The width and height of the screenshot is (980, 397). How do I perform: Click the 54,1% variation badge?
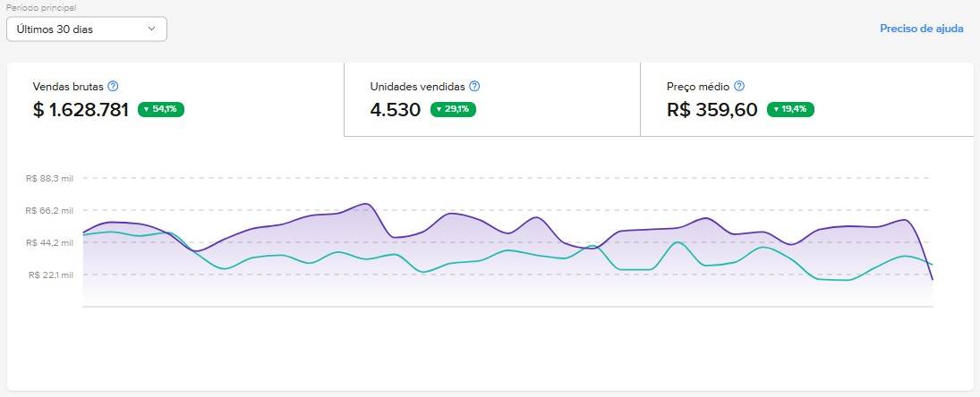click(x=161, y=109)
